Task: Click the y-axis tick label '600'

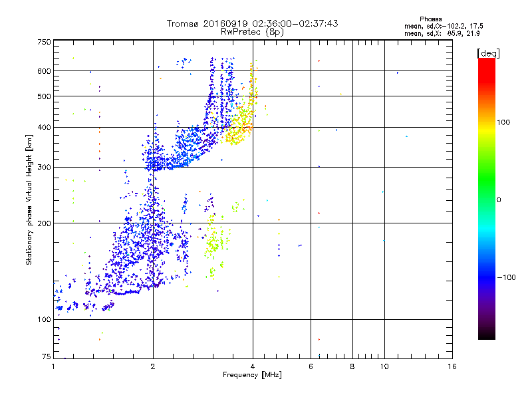Action: click(44, 71)
